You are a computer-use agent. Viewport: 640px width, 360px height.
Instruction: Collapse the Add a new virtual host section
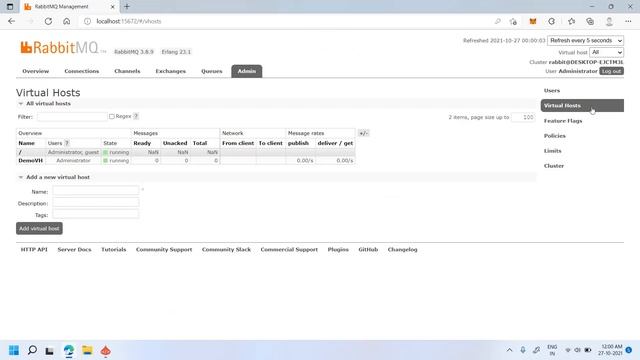[x=54, y=177]
